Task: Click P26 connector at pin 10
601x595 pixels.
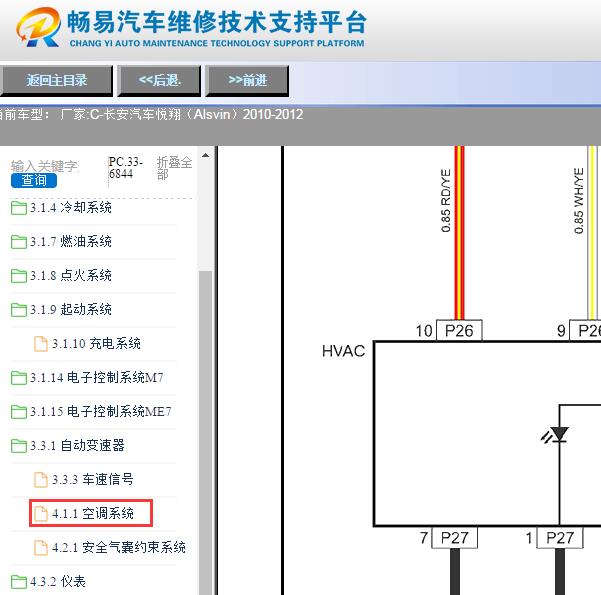Action: click(x=459, y=330)
